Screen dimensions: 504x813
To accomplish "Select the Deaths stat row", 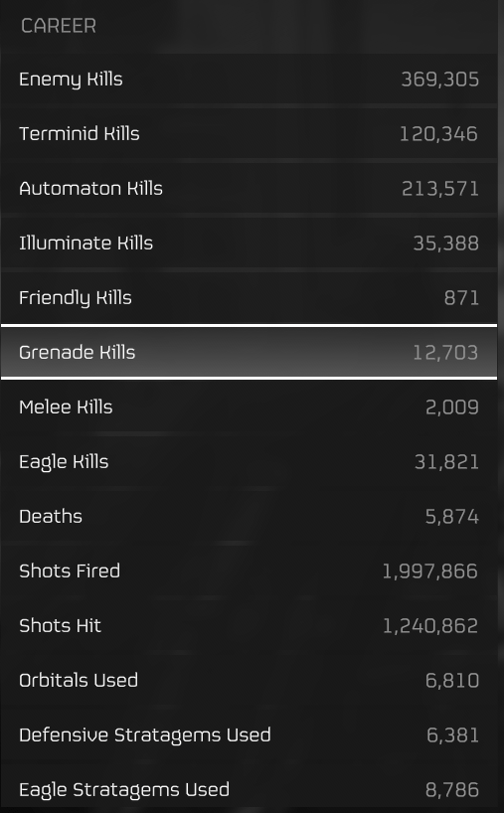I will (x=249, y=517).
